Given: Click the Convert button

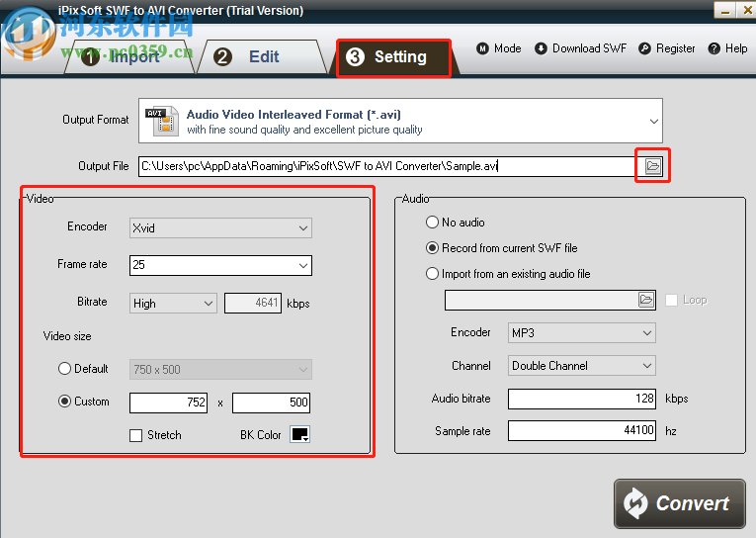Looking at the screenshot, I should coord(679,503).
